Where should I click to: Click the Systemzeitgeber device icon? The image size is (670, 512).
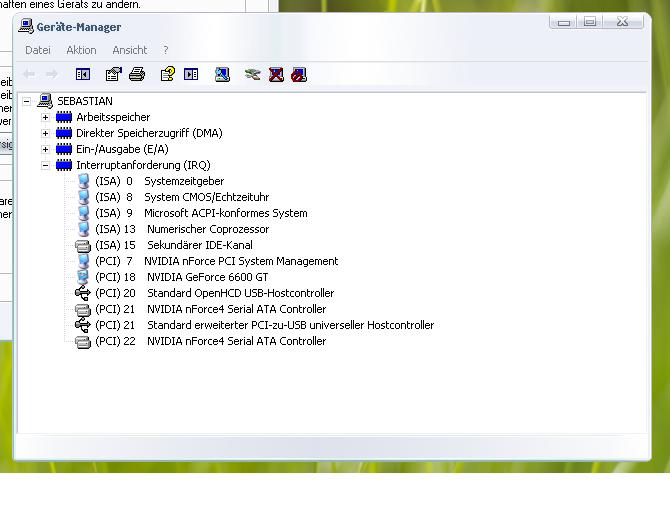tap(84, 181)
